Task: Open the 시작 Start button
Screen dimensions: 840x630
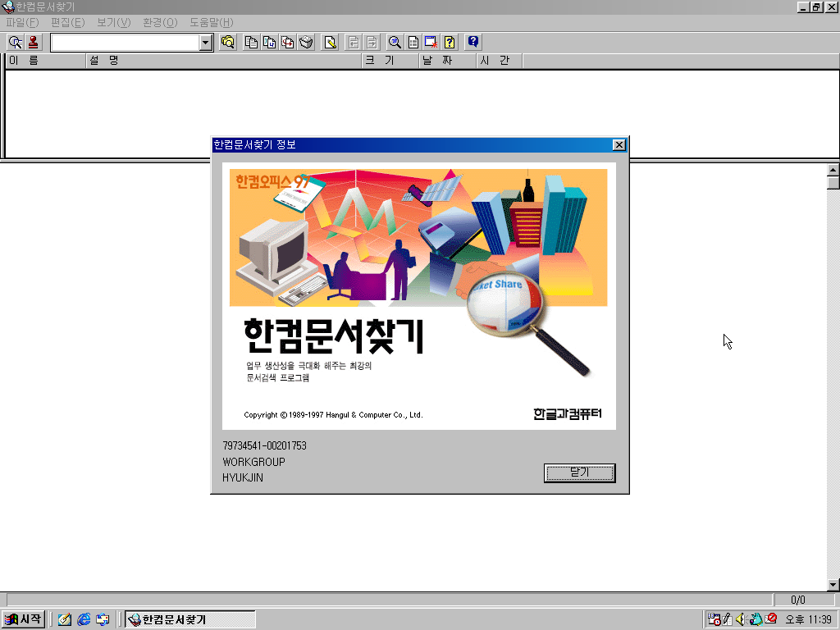Action: click(x=23, y=619)
